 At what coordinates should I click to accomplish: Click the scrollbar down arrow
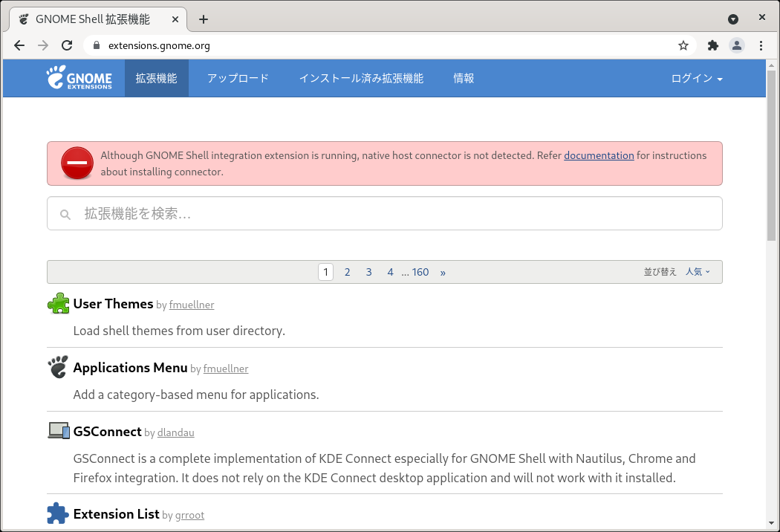coord(771,523)
